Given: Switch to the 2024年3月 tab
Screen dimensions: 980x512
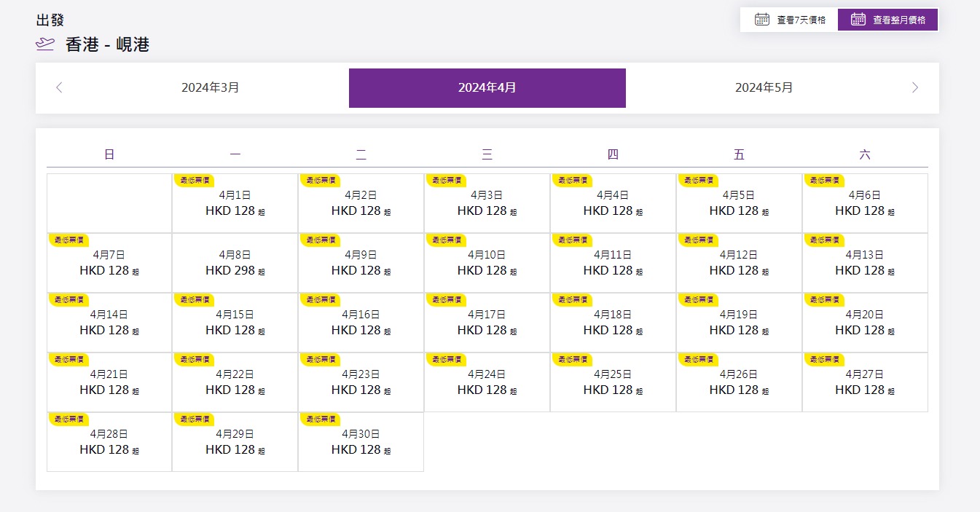Looking at the screenshot, I should click(210, 88).
